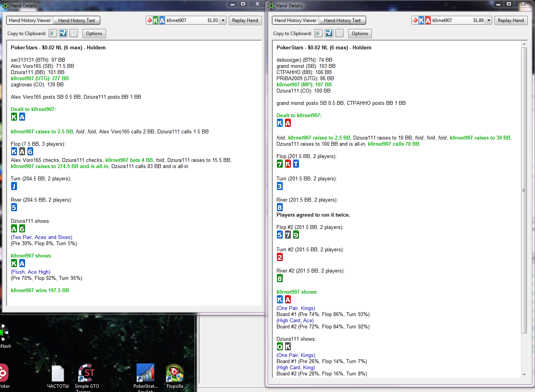535x392 pixels.
Task: Click the J turn card in left window
Action: click(14, 186)
